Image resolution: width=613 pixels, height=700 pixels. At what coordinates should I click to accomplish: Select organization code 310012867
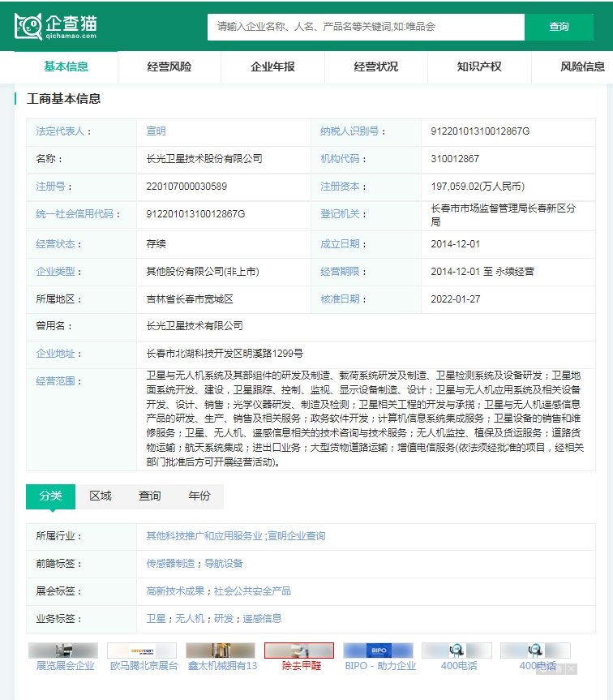455,159
